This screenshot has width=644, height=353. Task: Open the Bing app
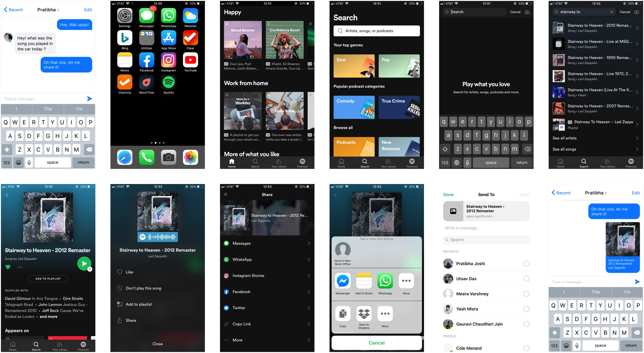pos(125,38)
